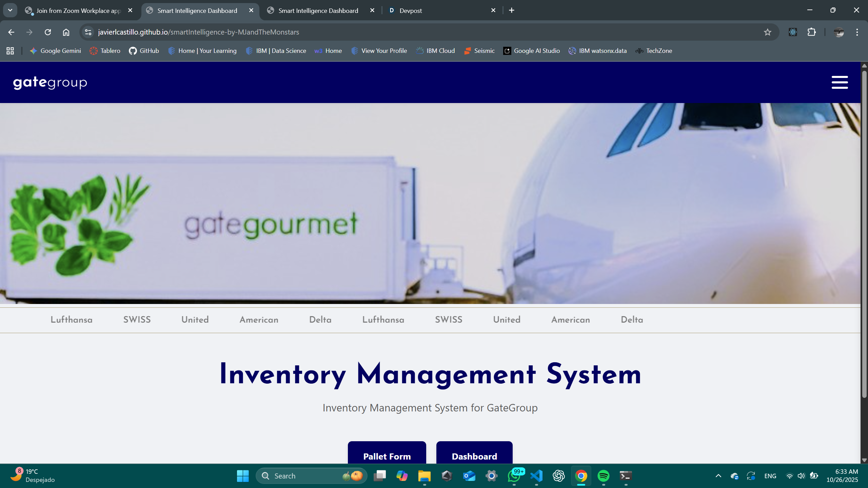Open GitHub bookmark

[x=144, y=51]
